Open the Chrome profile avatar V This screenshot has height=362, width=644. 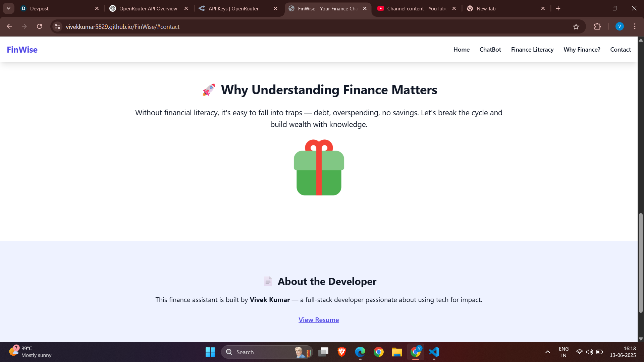[x=619, y=26]
